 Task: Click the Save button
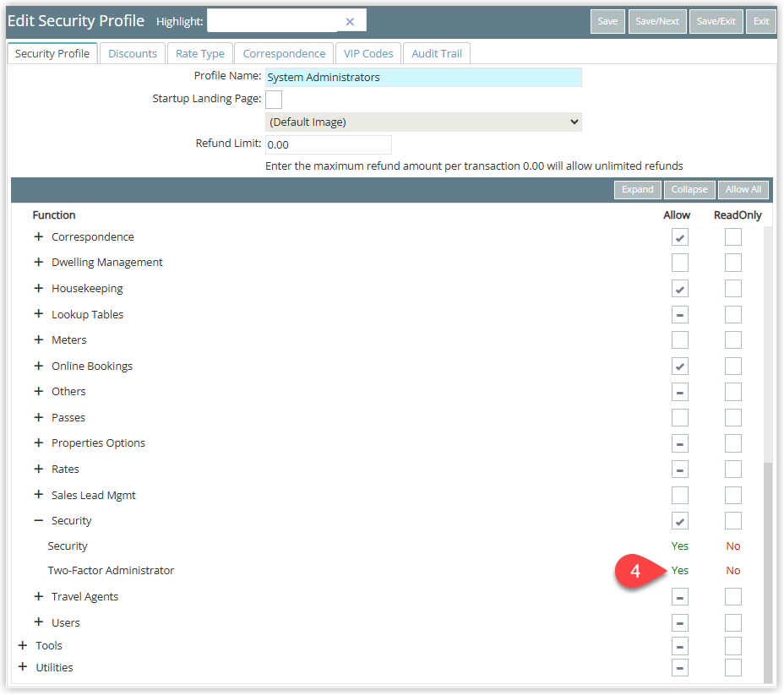pos(607,21)
